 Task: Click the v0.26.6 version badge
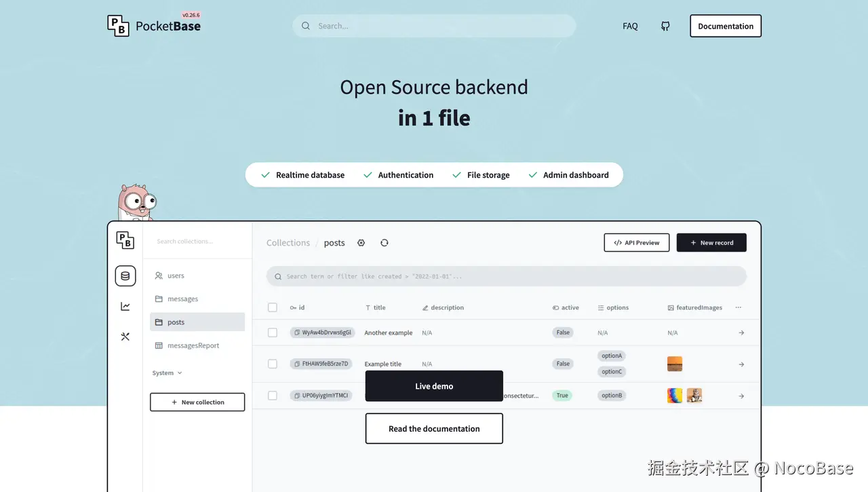pos(191,15)
